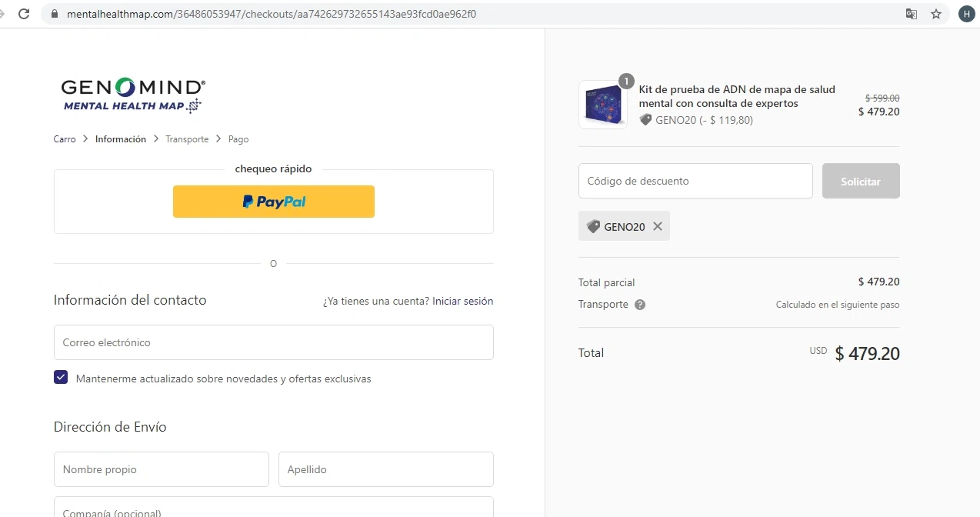Click the Total amount $ 479.20
Screen dimensions: 980x517
[x=867, y=354]
